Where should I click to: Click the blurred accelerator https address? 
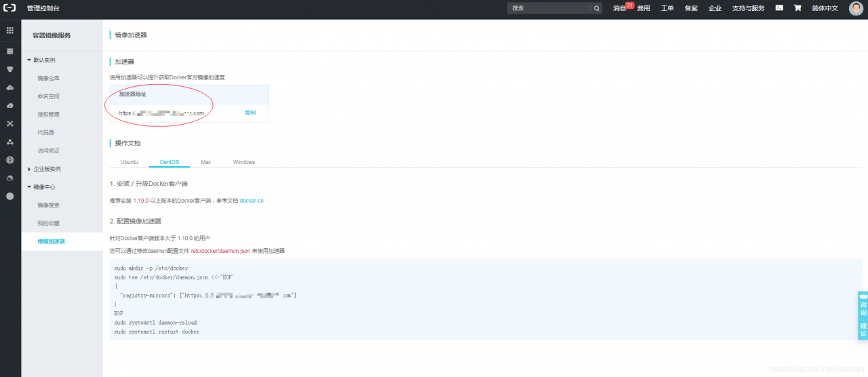click(x=161, y=113)
